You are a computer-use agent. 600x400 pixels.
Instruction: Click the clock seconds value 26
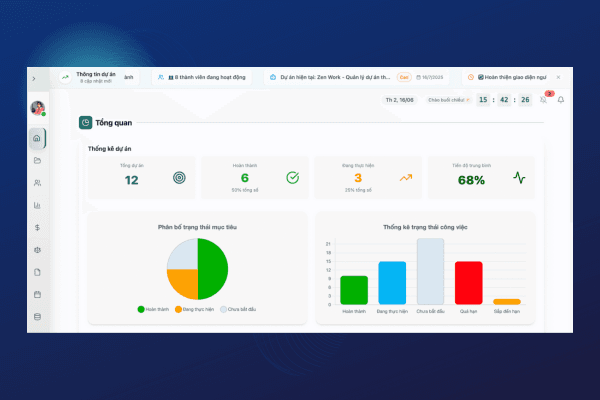(525, 100)
